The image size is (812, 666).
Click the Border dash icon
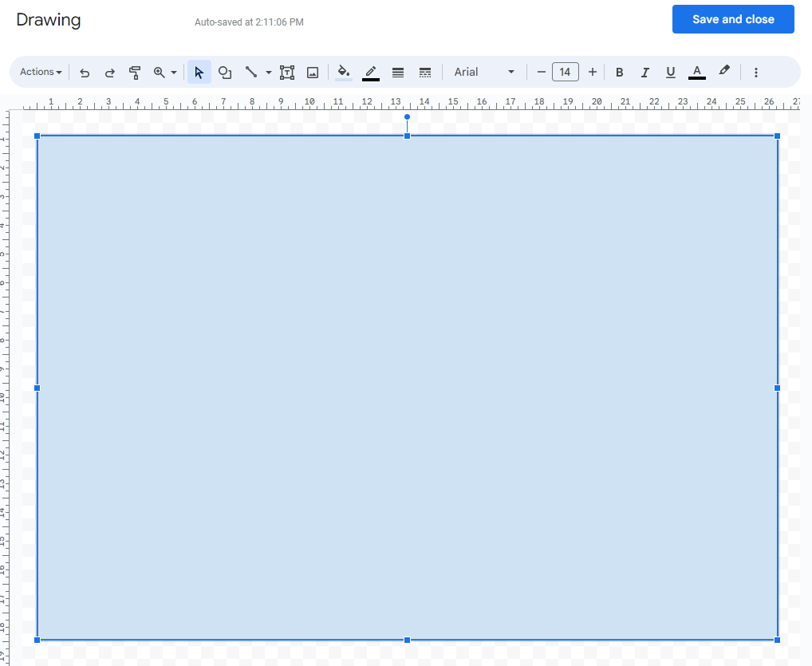pos(425,72)
